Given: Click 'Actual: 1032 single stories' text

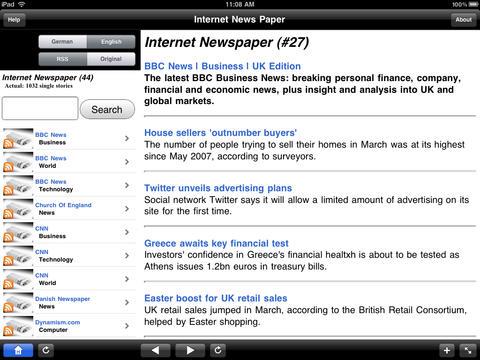Looking at the screenshot, I should click(x=39, y=86).
